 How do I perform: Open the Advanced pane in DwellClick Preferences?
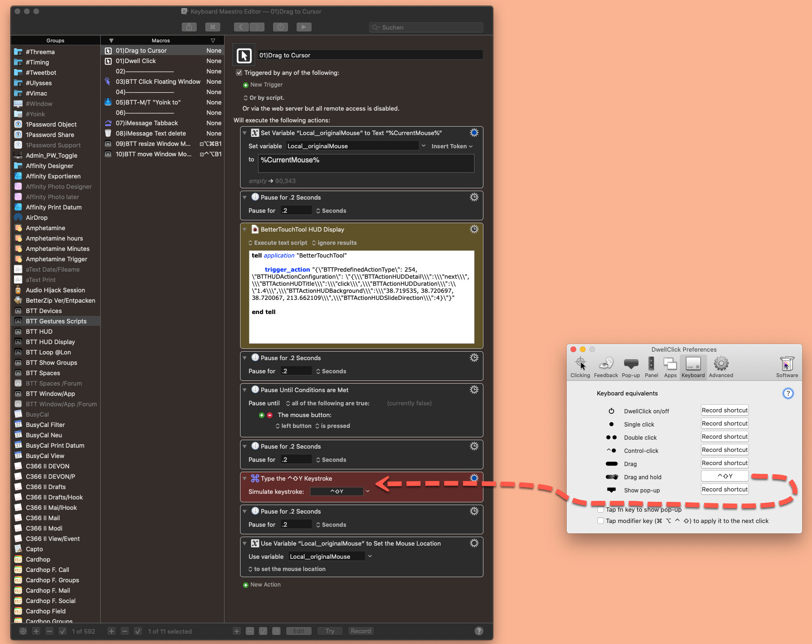pyautogui.click(x=721, y=367)
